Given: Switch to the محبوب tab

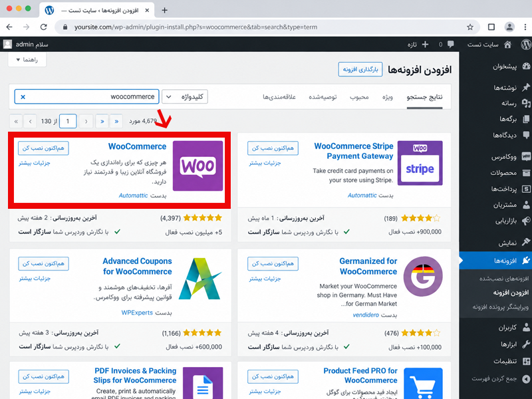Looking at the screenshot, I should click(x=359, y=97).
